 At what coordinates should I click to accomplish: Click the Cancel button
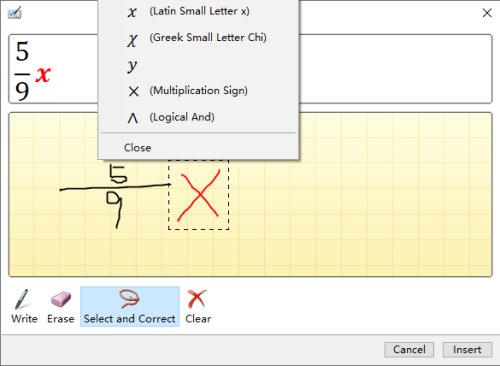409,349
